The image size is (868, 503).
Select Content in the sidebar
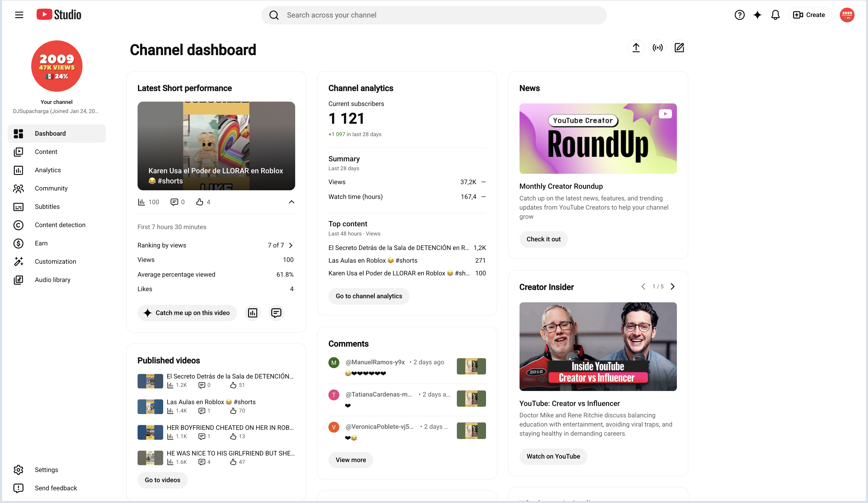coord(57,152)
